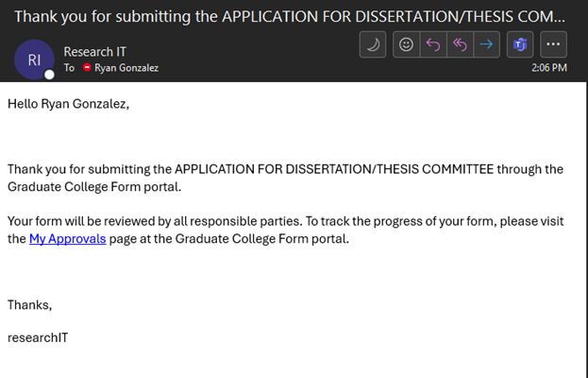Click the presence status dot on the RI avatar
Image resolution: width=588 pixels, height=378 pixels.
point(49,75)
